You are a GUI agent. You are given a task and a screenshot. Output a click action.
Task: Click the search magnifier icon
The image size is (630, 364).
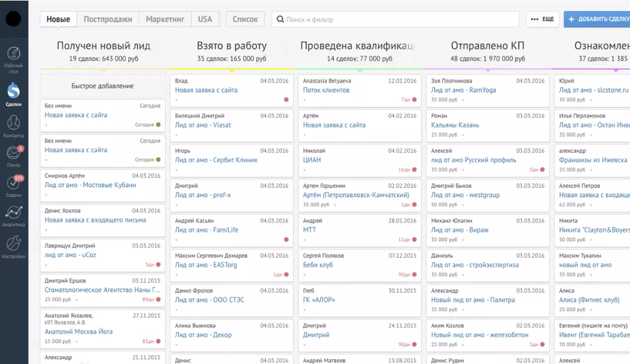[280, 19]
